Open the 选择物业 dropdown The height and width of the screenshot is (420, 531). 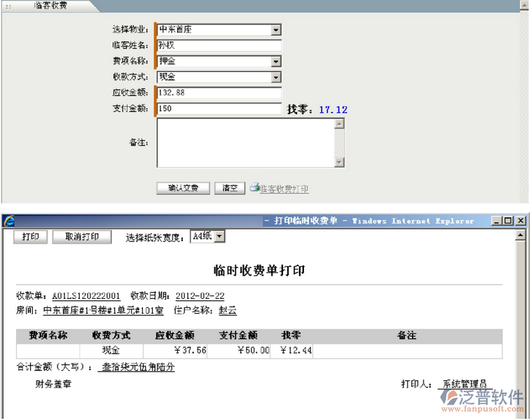[275, 30]
